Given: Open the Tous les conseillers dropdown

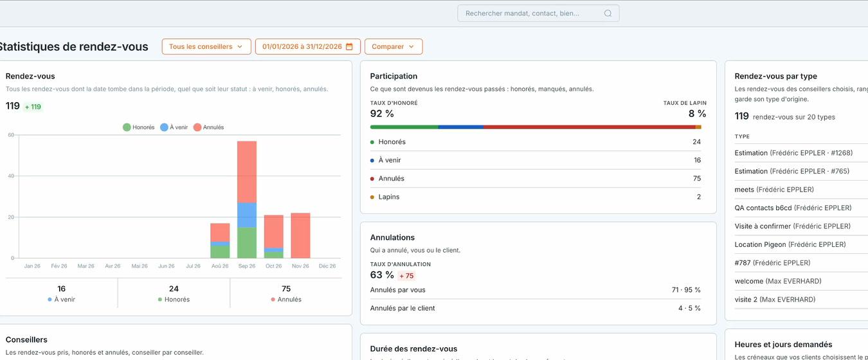Looking at the screenshot, I should (206, 46).
